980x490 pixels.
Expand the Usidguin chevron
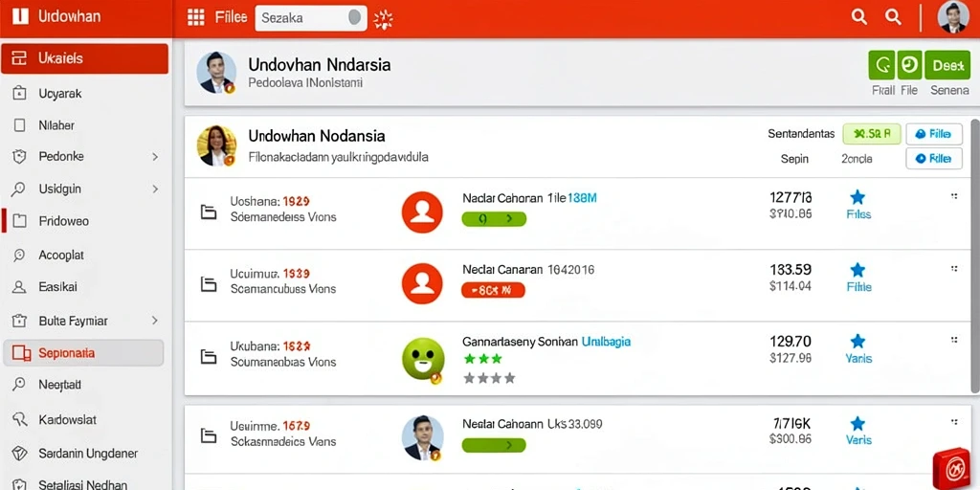[155, 189]
